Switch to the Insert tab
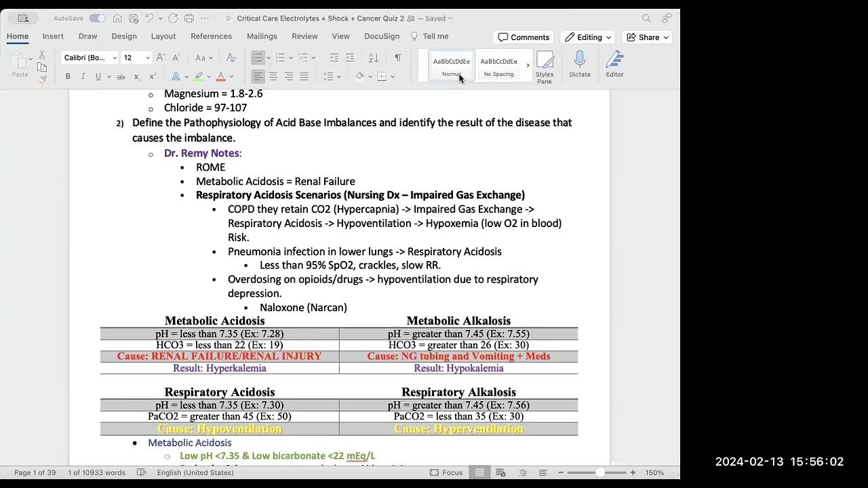868x488 pixels. coord(53,37)
